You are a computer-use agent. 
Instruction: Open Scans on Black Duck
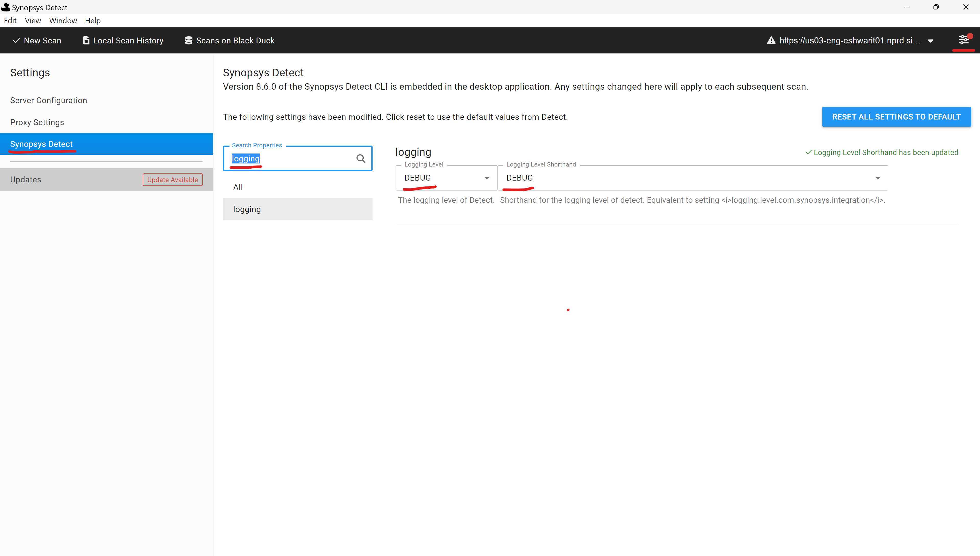pyautogui.click(x=230, y=40)
